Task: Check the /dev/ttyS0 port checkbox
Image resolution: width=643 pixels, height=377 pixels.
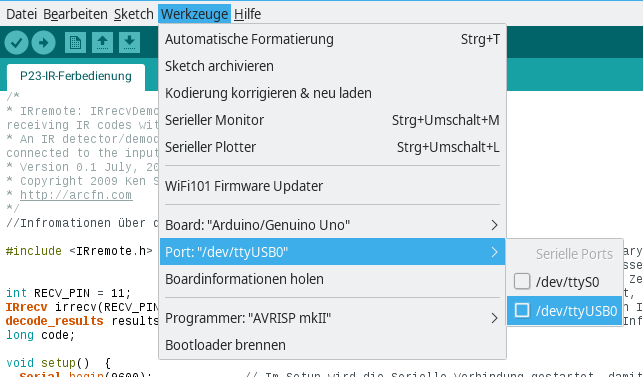Action: click(522, 281)
